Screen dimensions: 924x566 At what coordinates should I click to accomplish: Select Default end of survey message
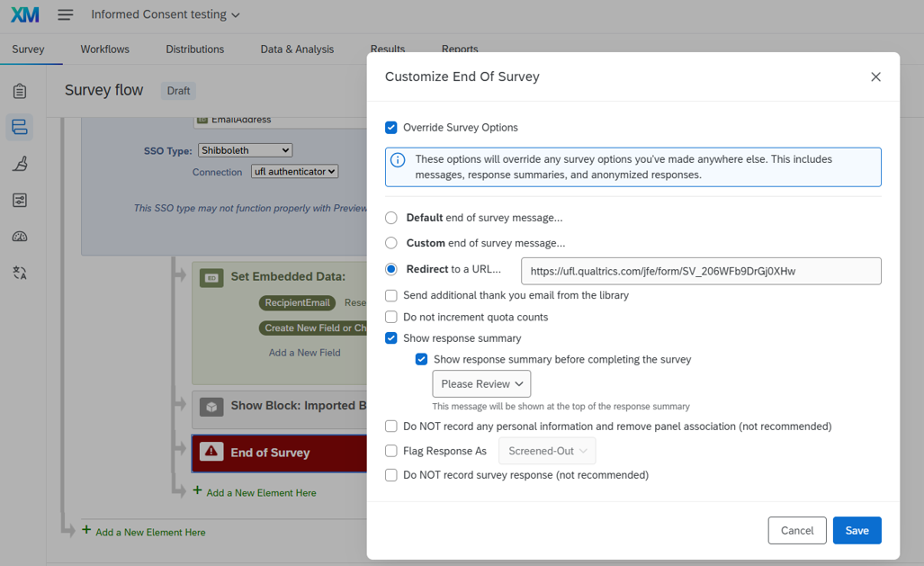pos(391,218)
